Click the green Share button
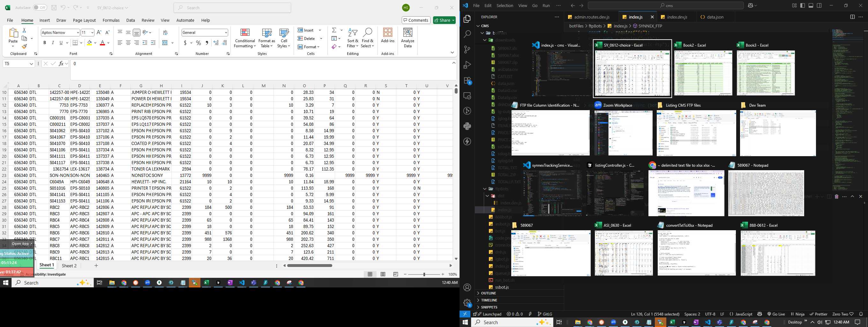The height and width of the screenshot is (327, 868). click(x=444, y=20)
